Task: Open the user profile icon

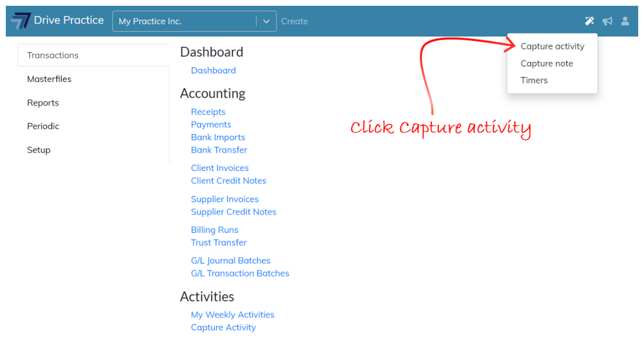Action: click(625, 21)
